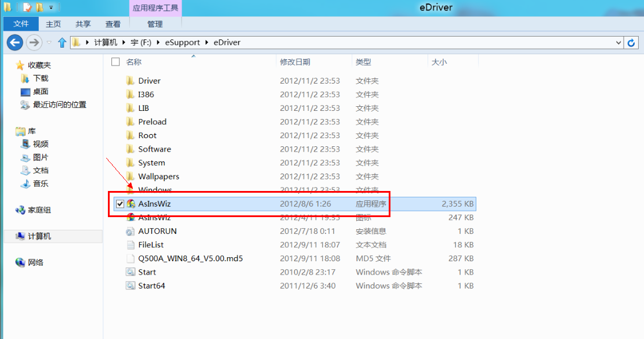Select the FileList text document icon
Viewport: 644px width, 339px height.
tap(130, 244)
